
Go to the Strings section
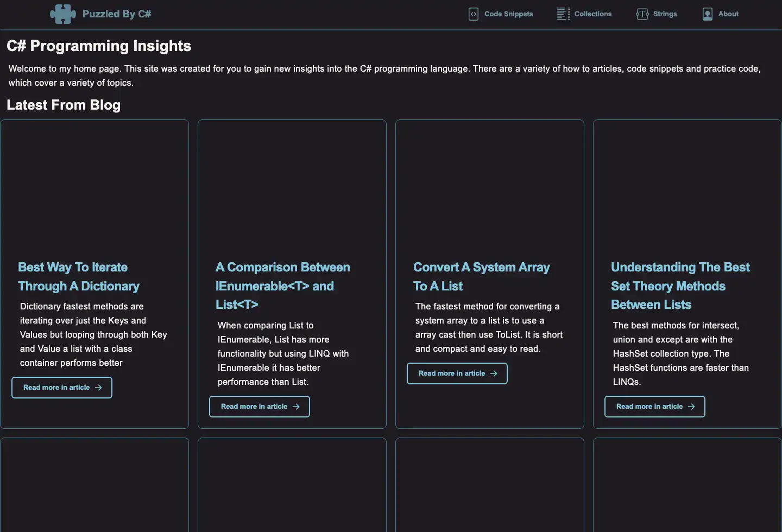(665, 14)
